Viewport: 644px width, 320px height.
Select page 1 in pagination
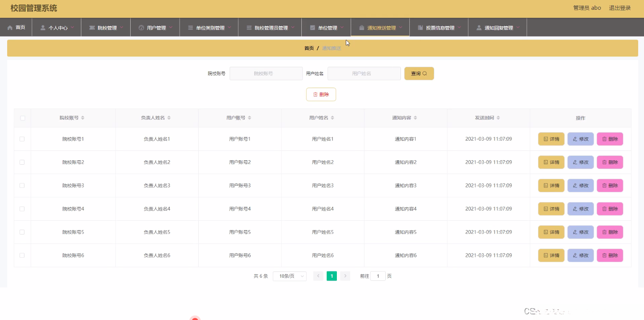click(x=332, y=276)
